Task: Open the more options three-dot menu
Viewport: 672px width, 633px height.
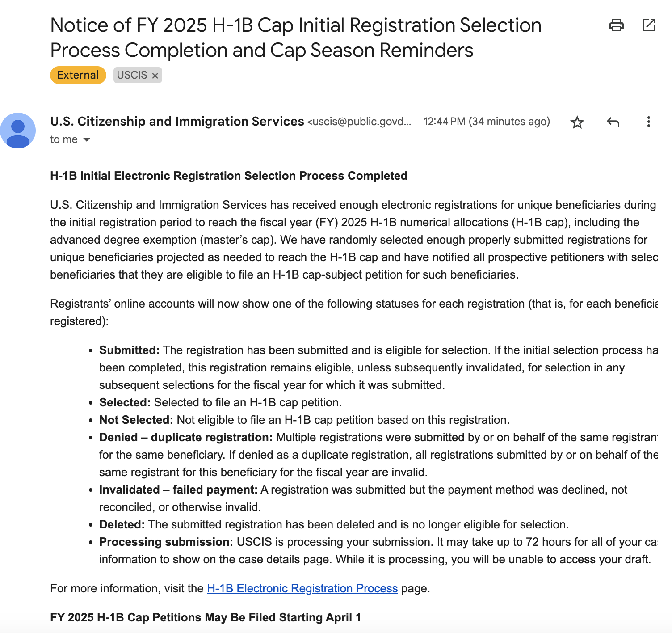Action: (x=648, y=122)
